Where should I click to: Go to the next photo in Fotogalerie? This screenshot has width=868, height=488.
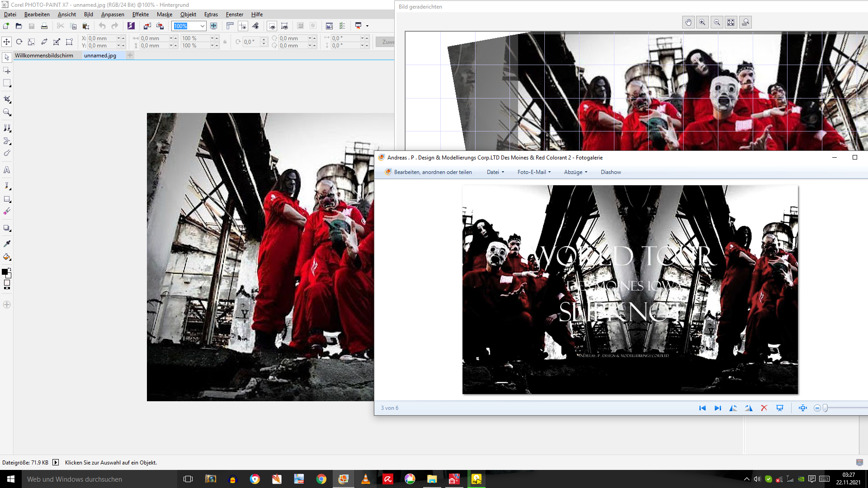(x=717, y=408)
